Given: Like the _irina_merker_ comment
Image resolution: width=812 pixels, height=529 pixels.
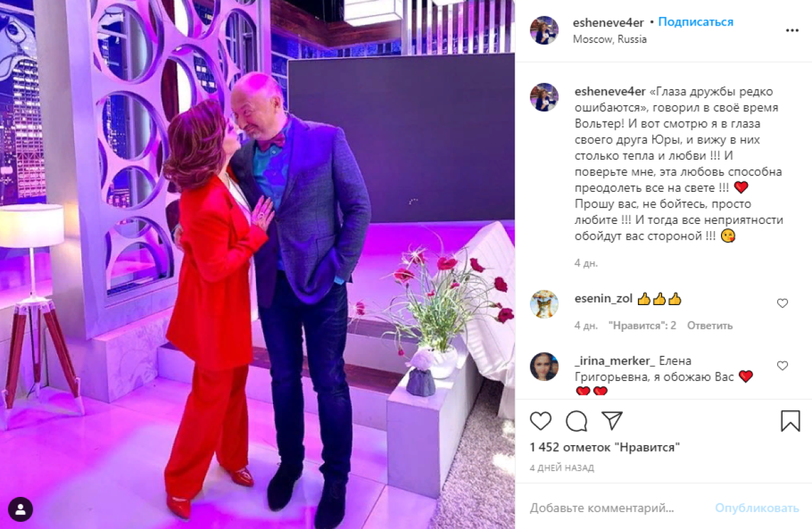Looking at the screenshot, I should point(782,365).
